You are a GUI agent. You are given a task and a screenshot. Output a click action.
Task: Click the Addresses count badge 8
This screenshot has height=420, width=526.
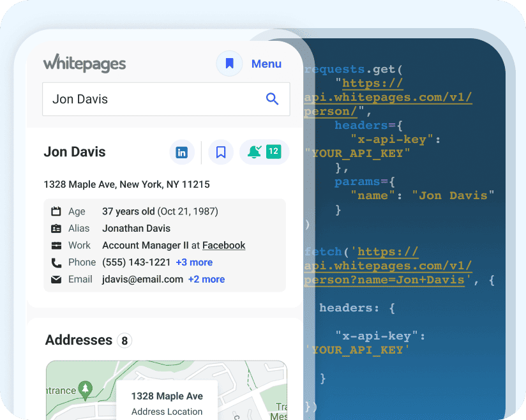pos(124,341)
